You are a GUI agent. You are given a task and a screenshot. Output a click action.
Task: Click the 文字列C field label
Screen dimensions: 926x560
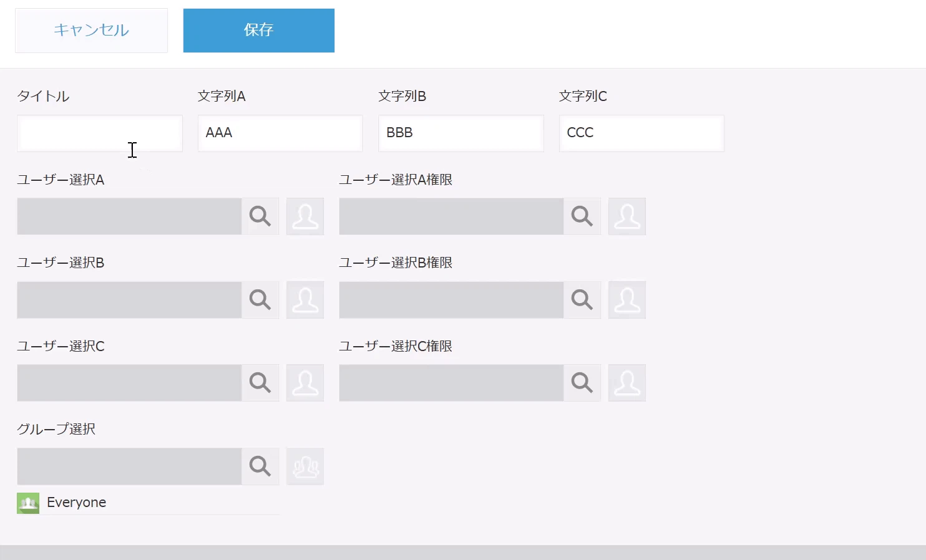coord(583,96)
